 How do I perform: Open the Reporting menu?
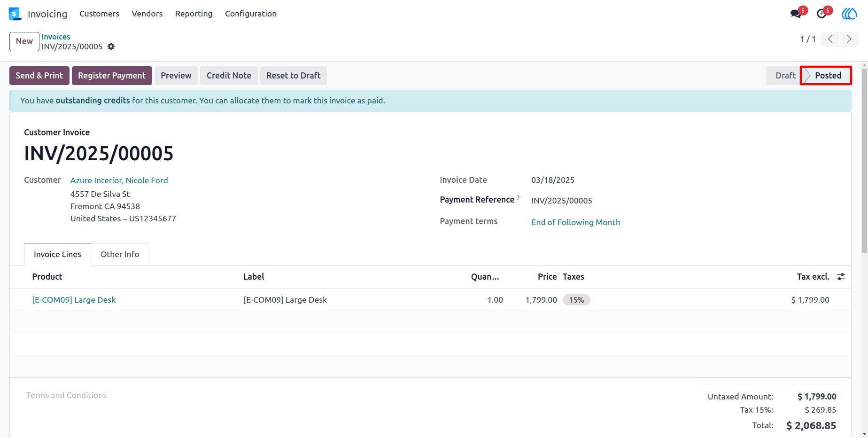pos(194,14)
